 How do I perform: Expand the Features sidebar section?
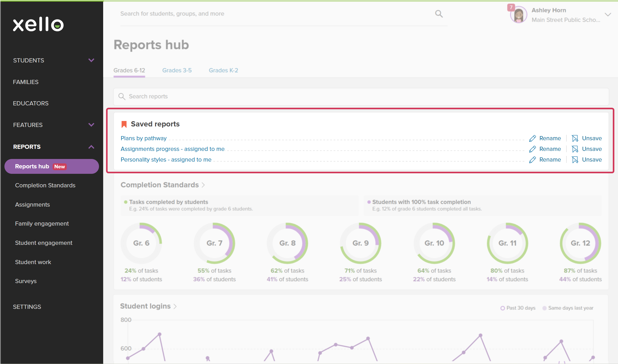point(91,125)
